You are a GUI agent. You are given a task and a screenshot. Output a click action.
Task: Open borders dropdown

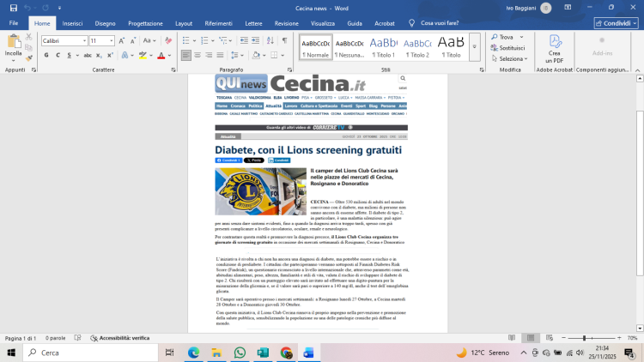(x=283, y=56)
